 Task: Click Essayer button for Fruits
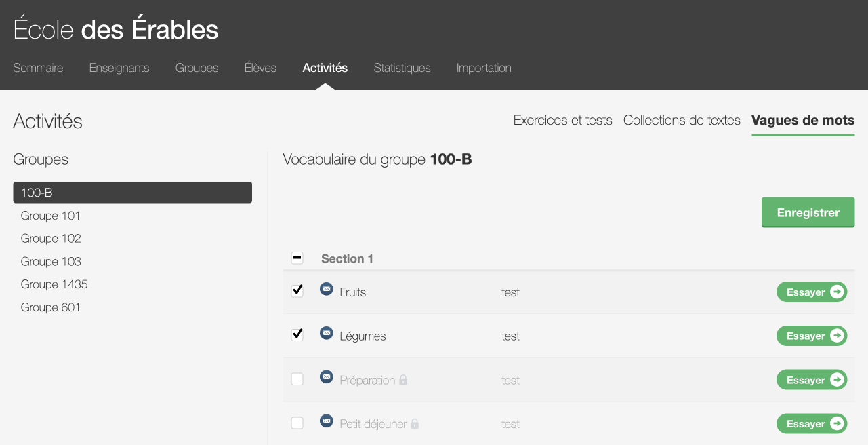click(811, 292)
